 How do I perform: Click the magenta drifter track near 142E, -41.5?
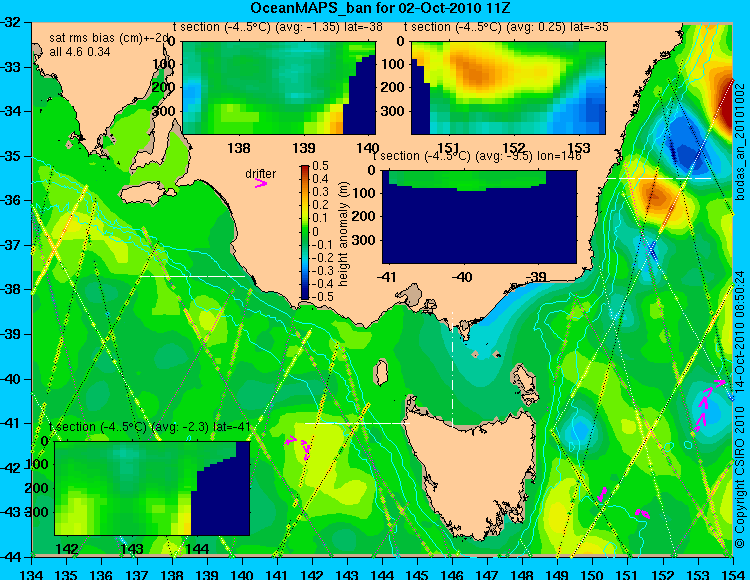299,446
